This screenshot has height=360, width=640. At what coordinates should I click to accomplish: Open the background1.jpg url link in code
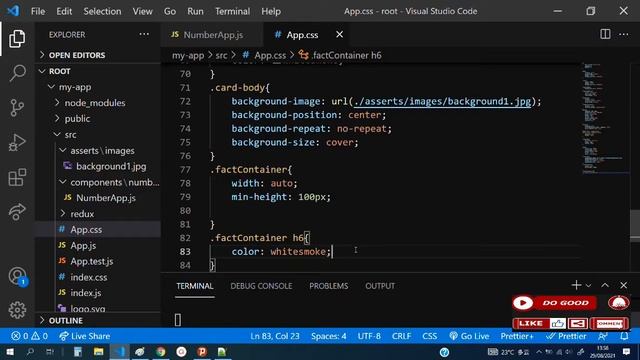(x=442, y=102)
